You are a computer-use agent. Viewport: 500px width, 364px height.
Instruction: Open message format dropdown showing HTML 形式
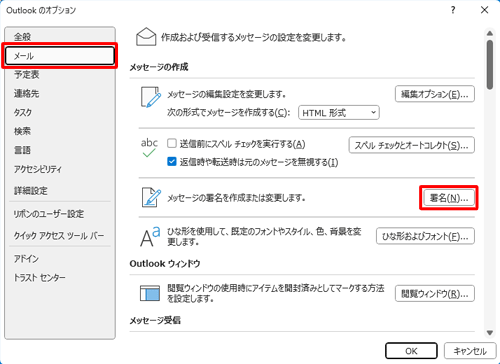pos(339,113)
